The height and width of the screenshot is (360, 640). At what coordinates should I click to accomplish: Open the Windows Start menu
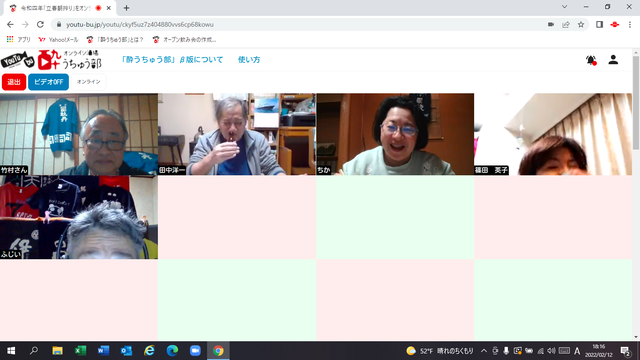point(11,351)
